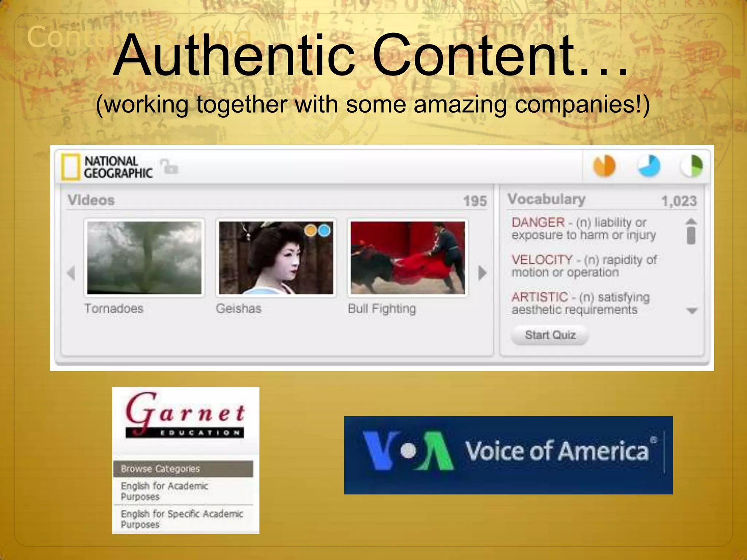Screen dimensions: 747x560
Task: Click the vocabulary list scroll-down arrow
Action: coord(692,311)
